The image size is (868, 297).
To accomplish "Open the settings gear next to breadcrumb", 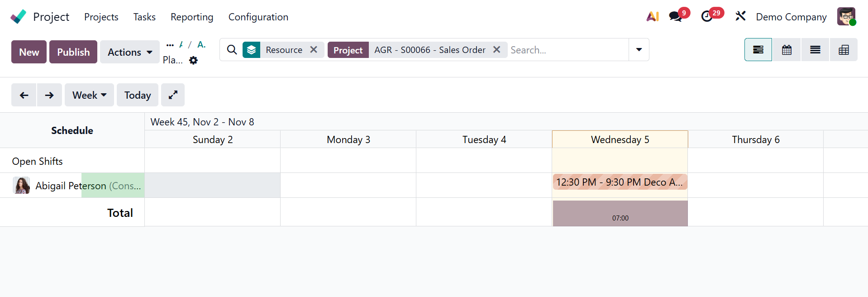I will [194, 60].
